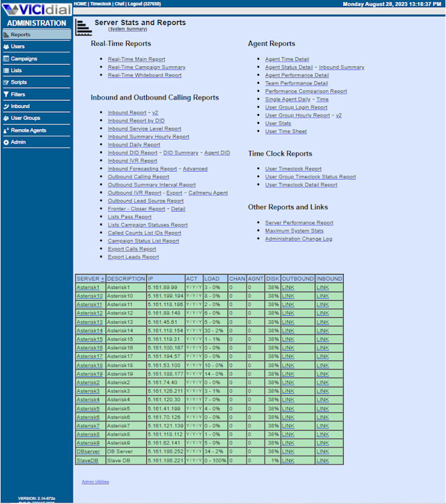Open the User Groups menu item
The height and width of the screenshot is (504, 446).
click(x=25, y=118)
